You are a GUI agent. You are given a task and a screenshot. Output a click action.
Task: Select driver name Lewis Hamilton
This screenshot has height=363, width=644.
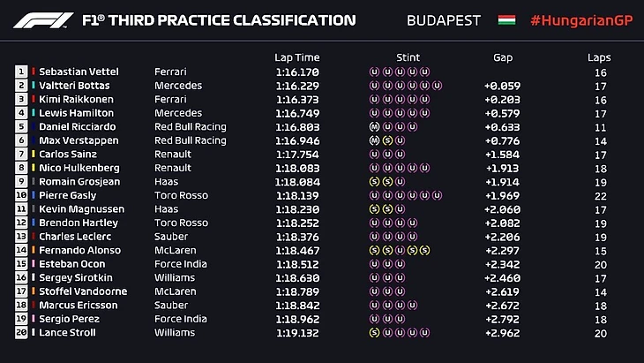(76, 113)
